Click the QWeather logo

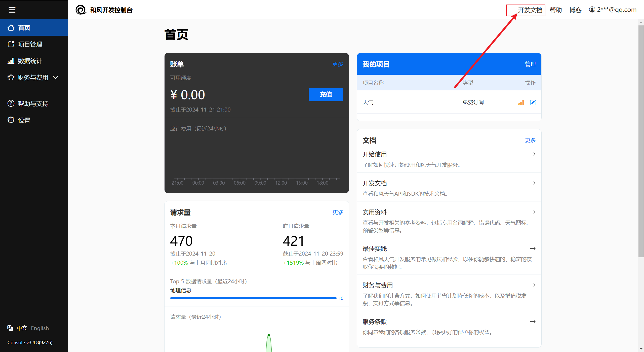pyautogui.click(x=81, y=10)
